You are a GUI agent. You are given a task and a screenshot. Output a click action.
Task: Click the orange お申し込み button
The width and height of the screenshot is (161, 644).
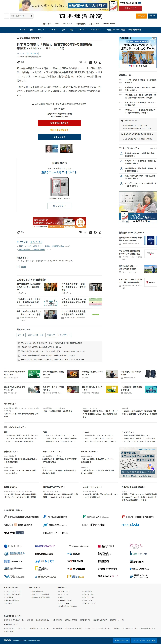point(141,16)
